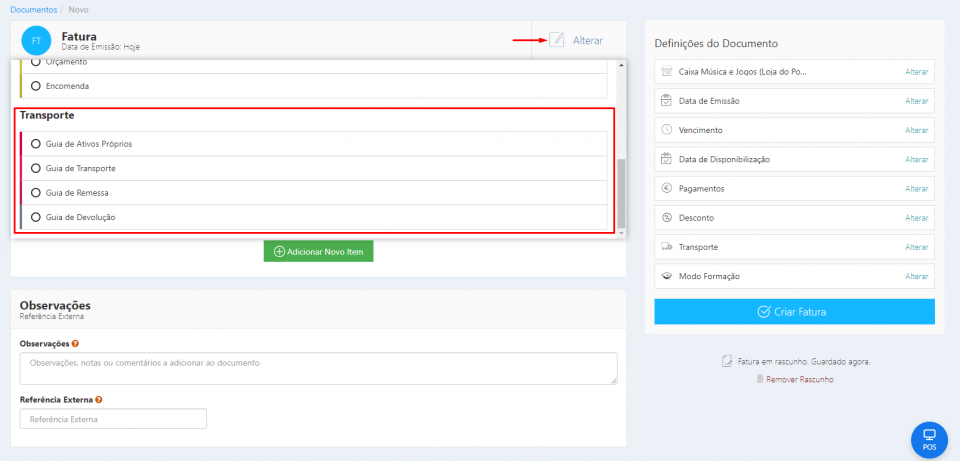Viewport: 960px width, 461px height.
Task: Choose the Guia de Devolução radio button
Action: click(36, 217)
